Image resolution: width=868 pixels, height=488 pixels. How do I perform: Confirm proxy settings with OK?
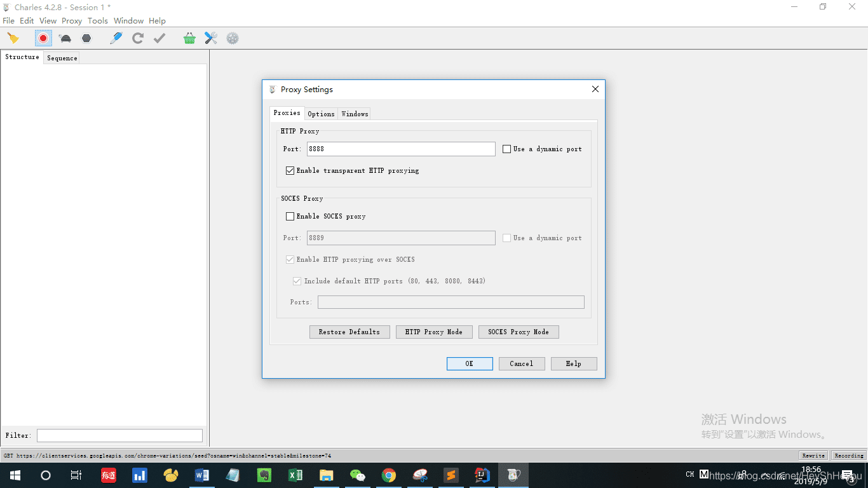point(470,363)
